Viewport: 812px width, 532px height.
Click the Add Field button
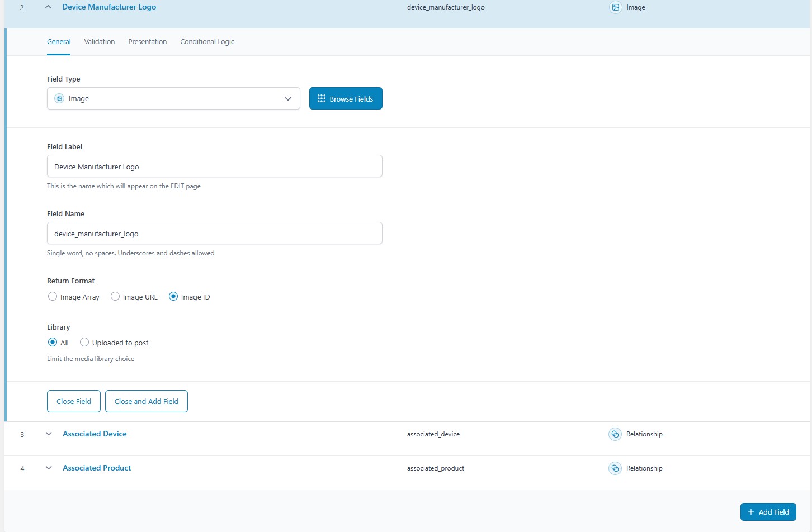(x=768, y=512)
